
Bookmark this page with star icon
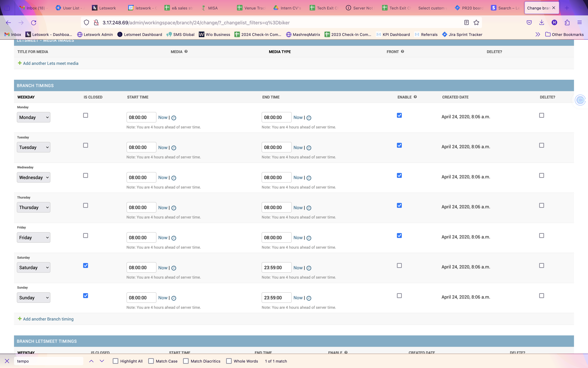(x=476, y=23)
